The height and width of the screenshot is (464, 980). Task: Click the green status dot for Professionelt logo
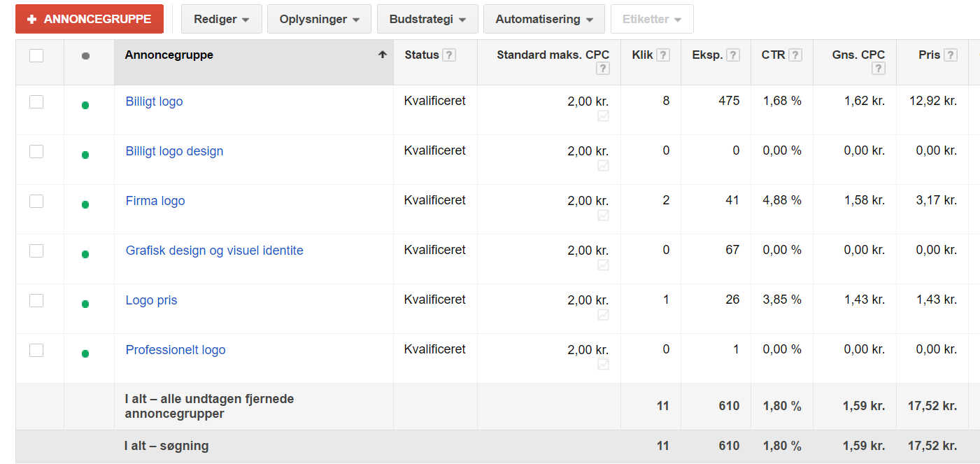tap(85, 353)
